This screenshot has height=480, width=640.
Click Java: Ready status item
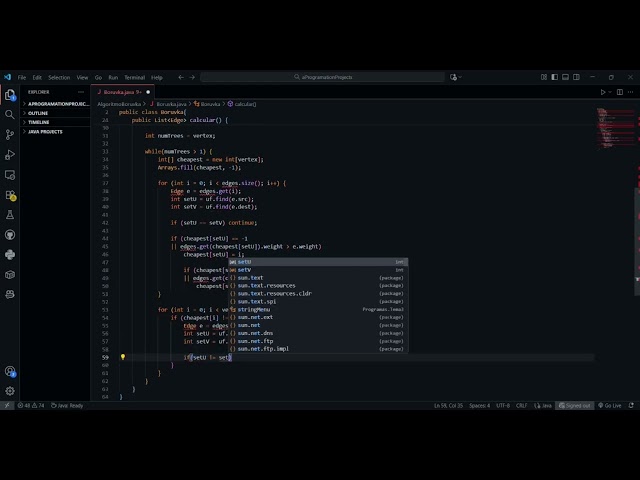(x=67, y=406)
